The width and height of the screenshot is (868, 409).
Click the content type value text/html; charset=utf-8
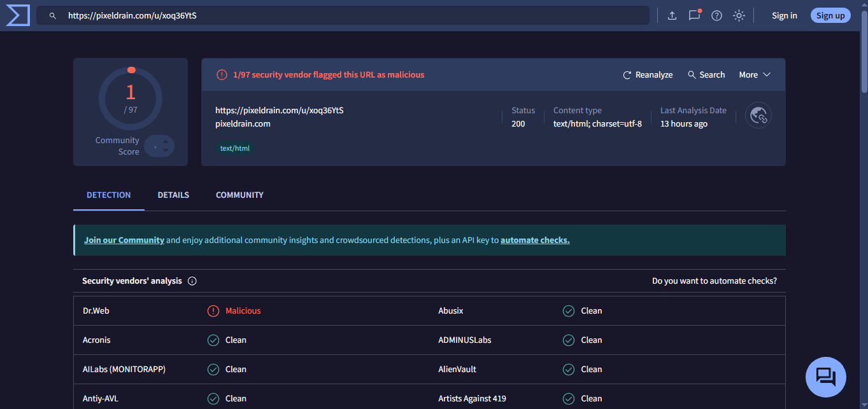click(x=598, y=124)
